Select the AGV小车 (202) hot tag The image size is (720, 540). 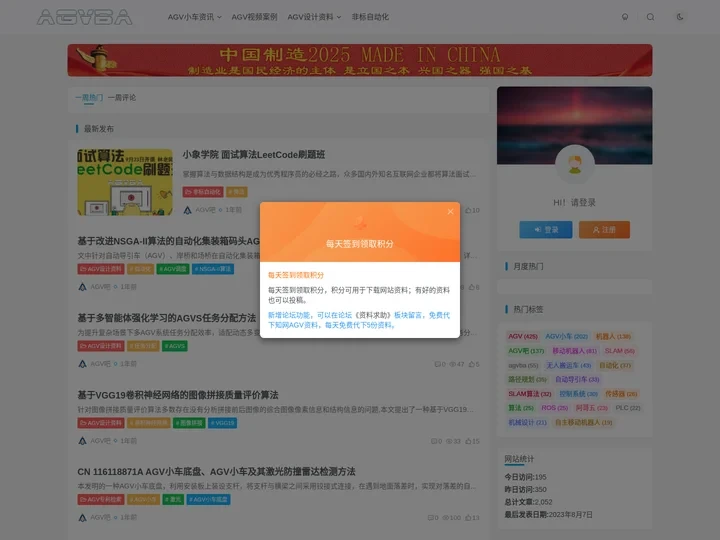567,337
